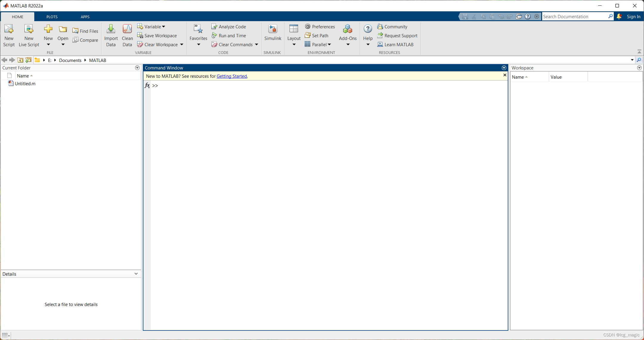Image resolution: width=644 pixels, height=340 pixels.
Task: Open a file with the Open folder icon
Action: 63,29
